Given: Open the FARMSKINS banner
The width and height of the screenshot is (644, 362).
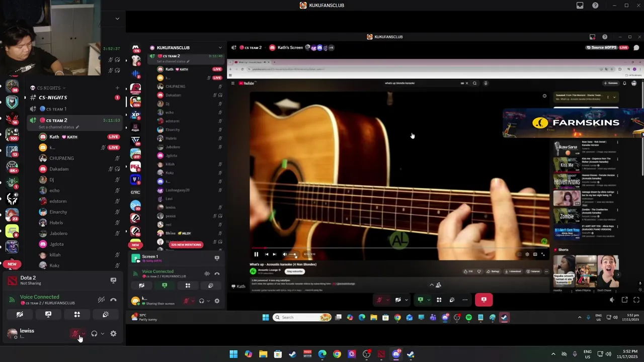Looking at the screenshot, I should [573, 123].
